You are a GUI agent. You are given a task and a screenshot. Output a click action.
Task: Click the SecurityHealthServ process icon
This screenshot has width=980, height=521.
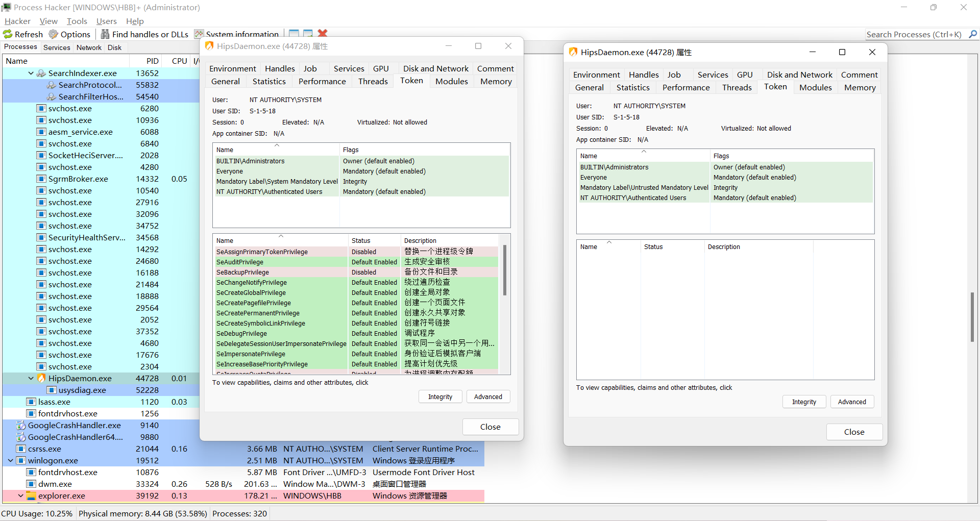pos(41,238)
